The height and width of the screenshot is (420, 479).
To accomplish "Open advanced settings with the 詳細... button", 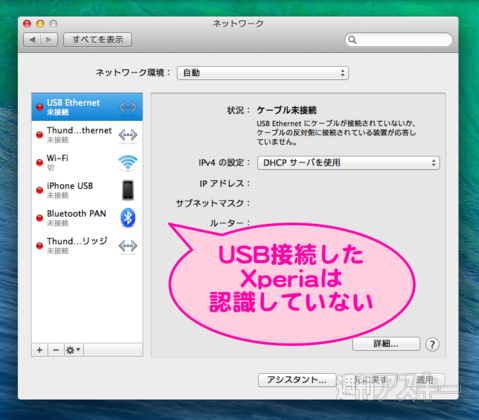I will click(x=386, y=344).
